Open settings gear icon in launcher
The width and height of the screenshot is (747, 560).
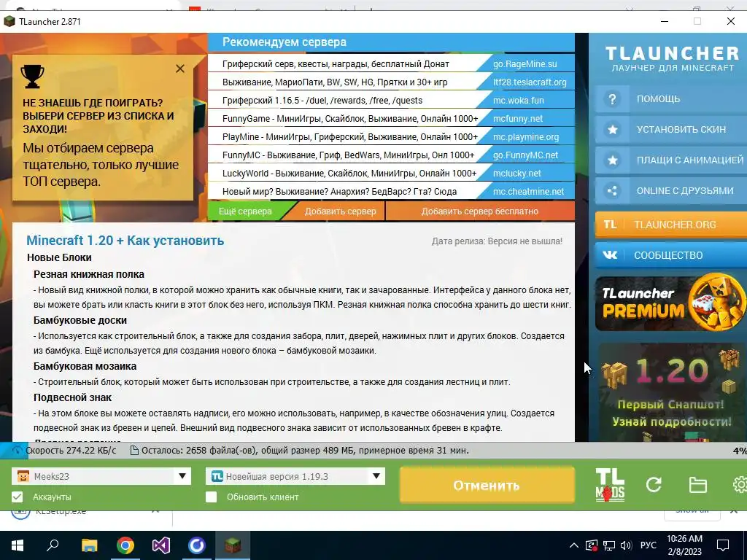click(740, 485)
